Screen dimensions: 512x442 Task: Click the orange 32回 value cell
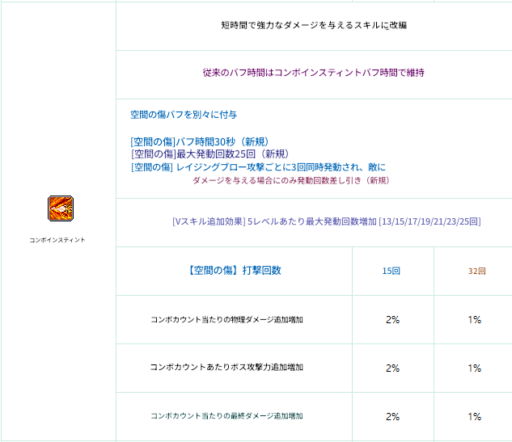477,271
